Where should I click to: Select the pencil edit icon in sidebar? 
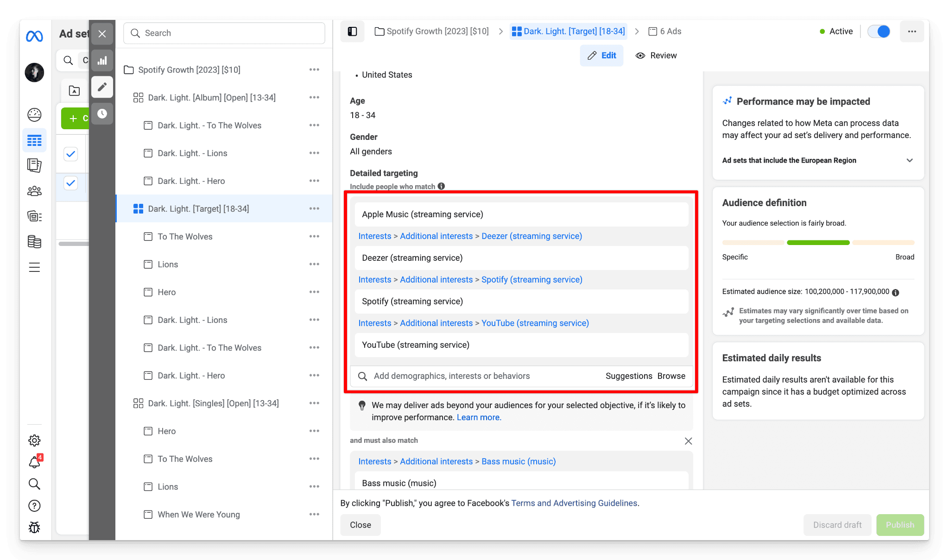tap(102, 87)
